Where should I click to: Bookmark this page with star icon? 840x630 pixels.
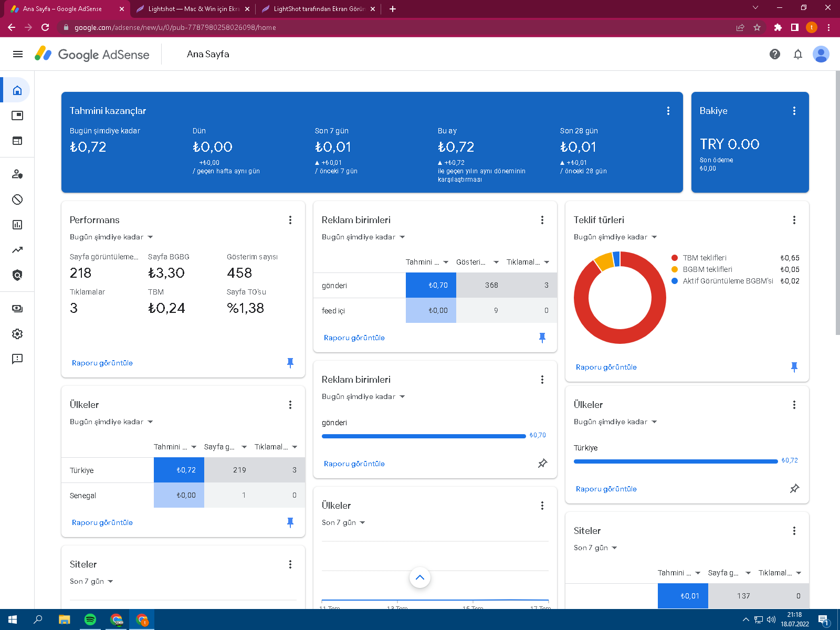[757, 27]
